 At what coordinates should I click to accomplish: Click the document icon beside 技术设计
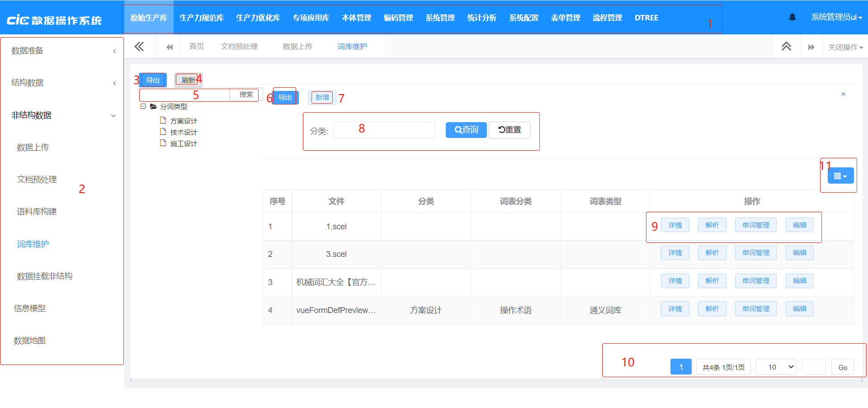(164, 132)
